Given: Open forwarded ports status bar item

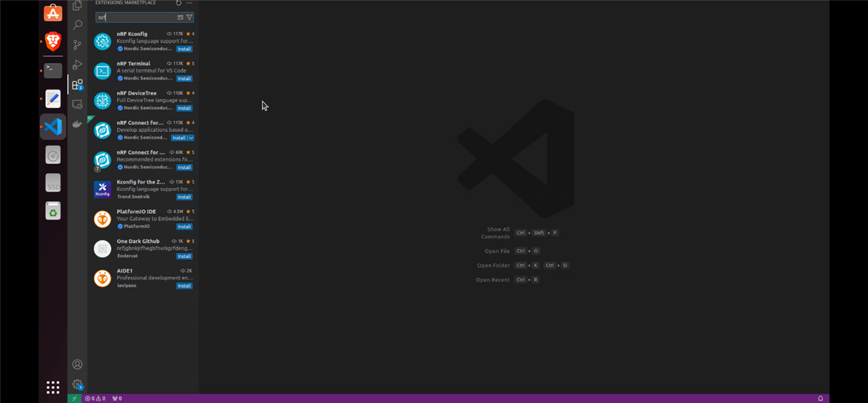Looking at the screenshot, I should point(117,398).
